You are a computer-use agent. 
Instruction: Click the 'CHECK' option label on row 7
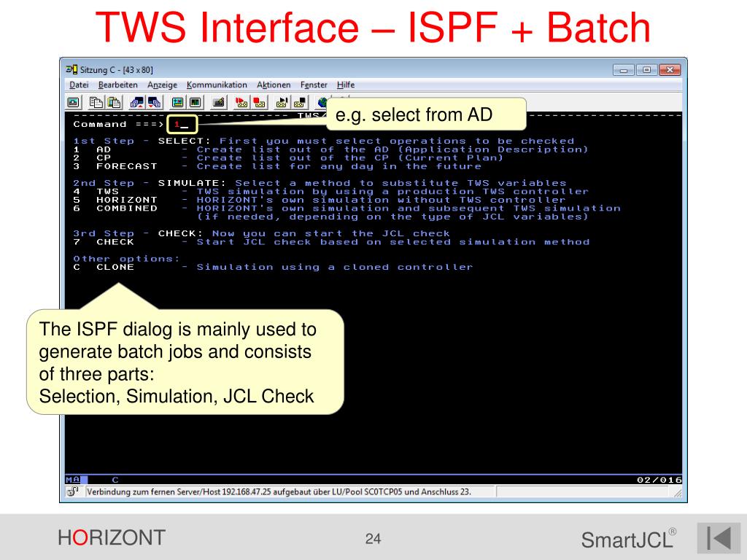tap(115, 242)
